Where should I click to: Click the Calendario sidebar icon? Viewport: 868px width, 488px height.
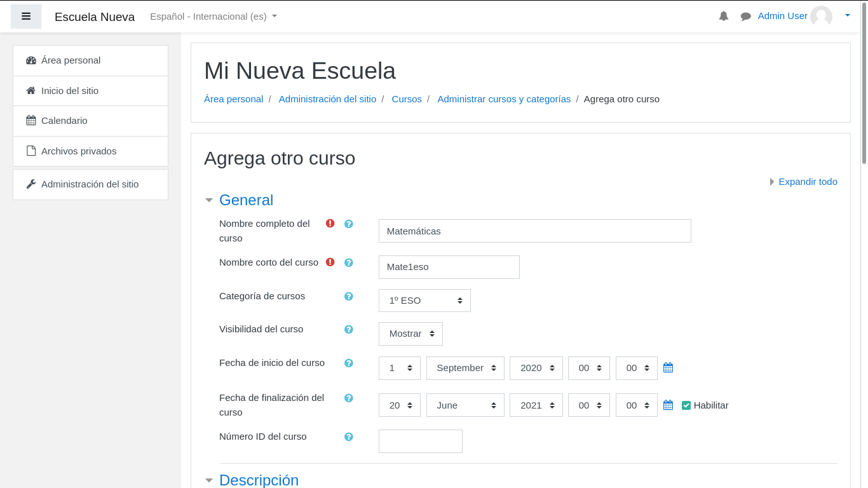point(31,120)
